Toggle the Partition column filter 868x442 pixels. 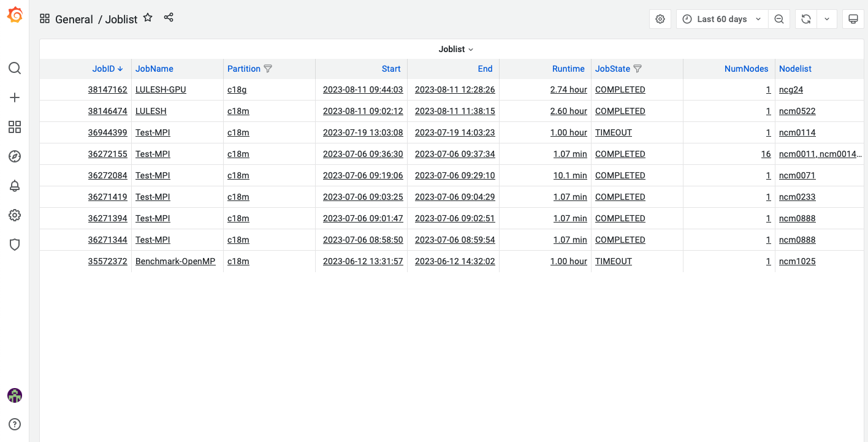[x=268, y=69]
